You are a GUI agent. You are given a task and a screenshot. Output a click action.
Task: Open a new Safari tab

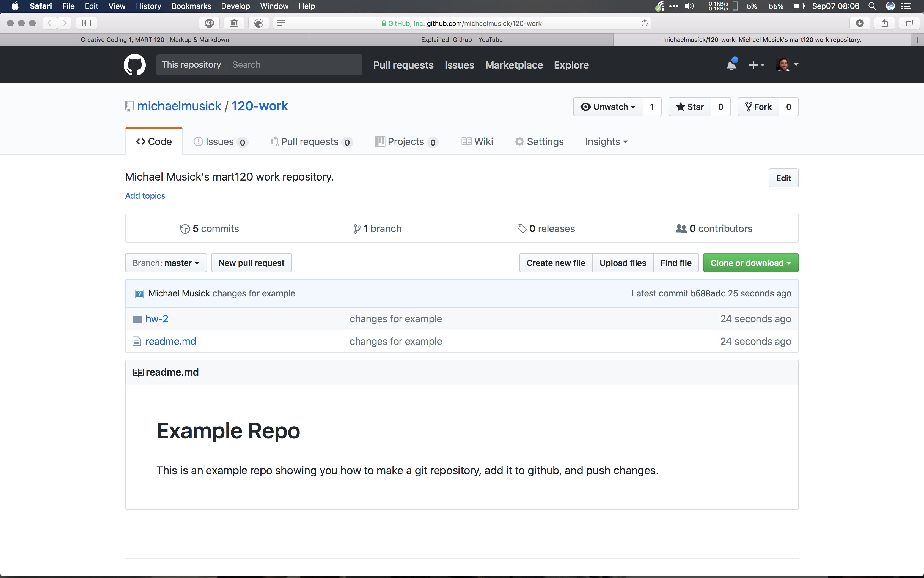tap(917, 40)
